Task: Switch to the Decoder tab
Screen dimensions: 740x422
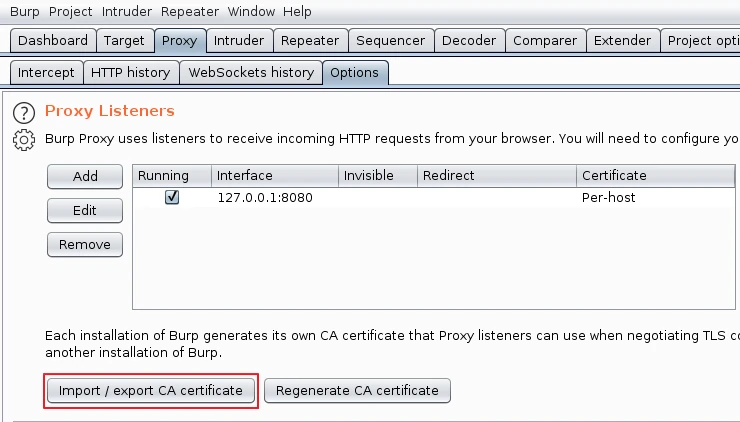Action: click(469, 41)
